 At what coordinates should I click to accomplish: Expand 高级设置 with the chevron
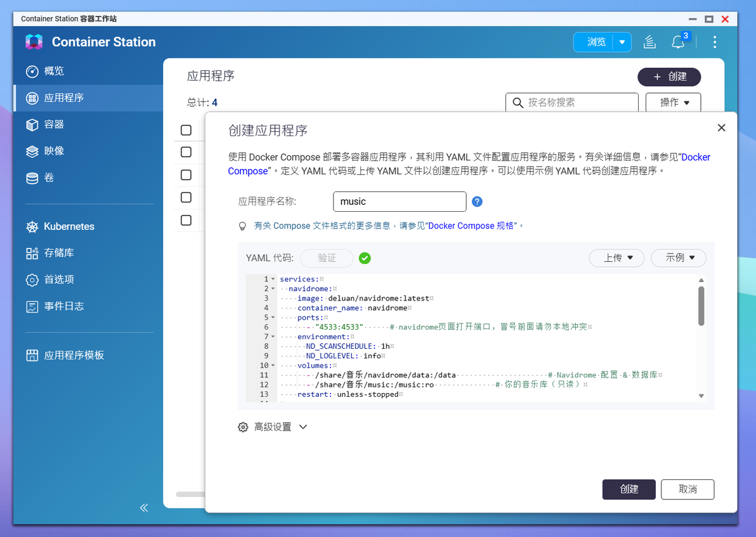pyautogui.click(x=303, y=427)
